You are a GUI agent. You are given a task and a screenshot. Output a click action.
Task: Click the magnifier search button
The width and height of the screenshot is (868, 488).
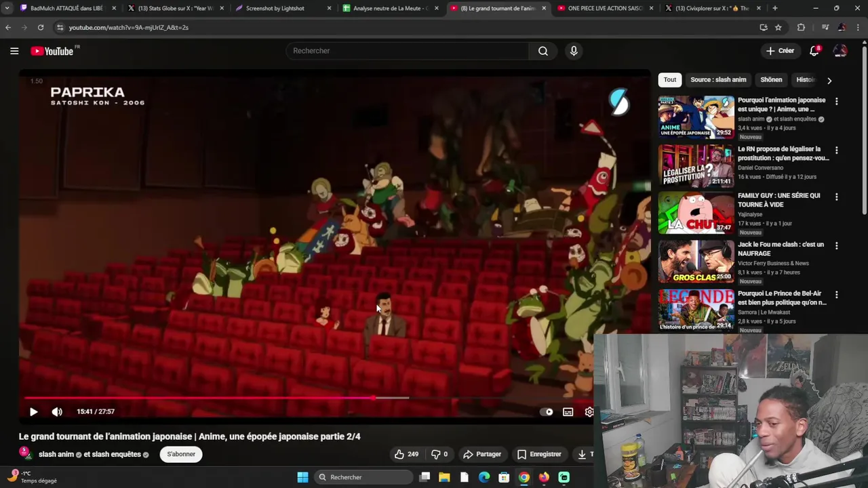coord(543,51)
